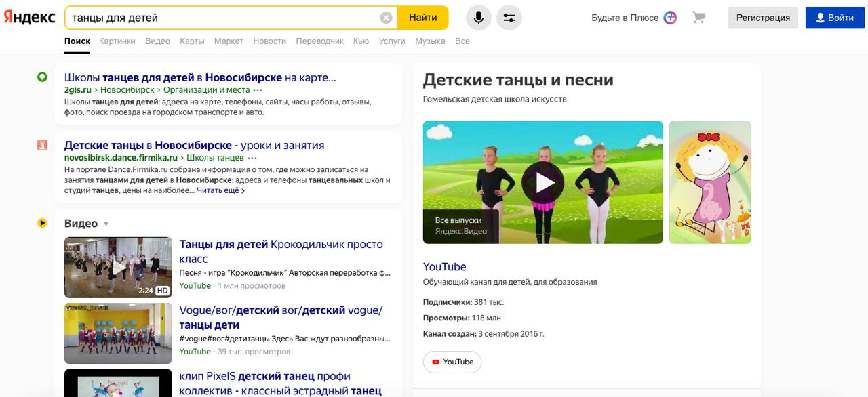Click the yellow Найти button

[x=422, y=18]
